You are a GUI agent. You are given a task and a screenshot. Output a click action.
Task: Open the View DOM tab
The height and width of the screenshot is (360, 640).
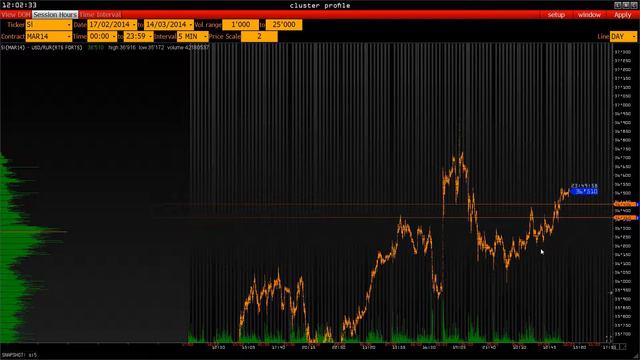pos(16,15)
